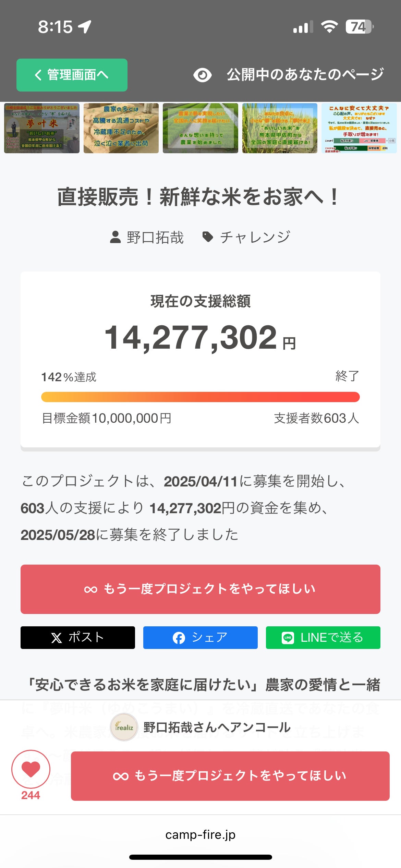This screenshot has width=401, height=868.
Task: Open the 夢叶米 first gallery thumbnail
Action: 42,128
